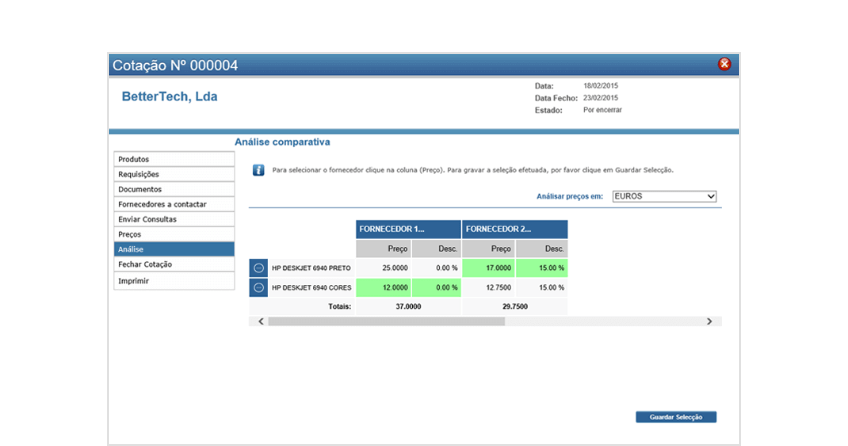
Task: Open the Requisições menu item
Action: (174, 174)
